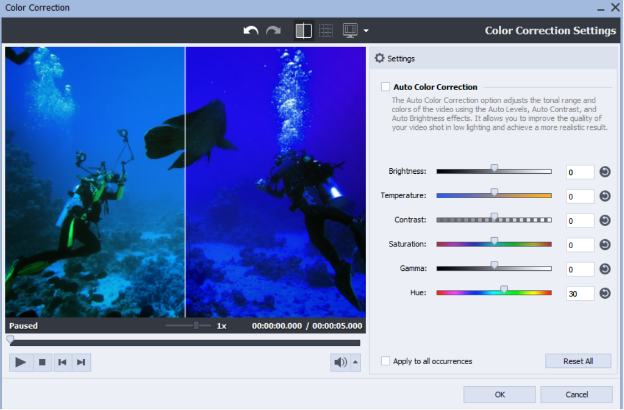Check Apply to all occurrences
Image resolution: width=624 pixels, height=410 pixels.
point(386,361)
